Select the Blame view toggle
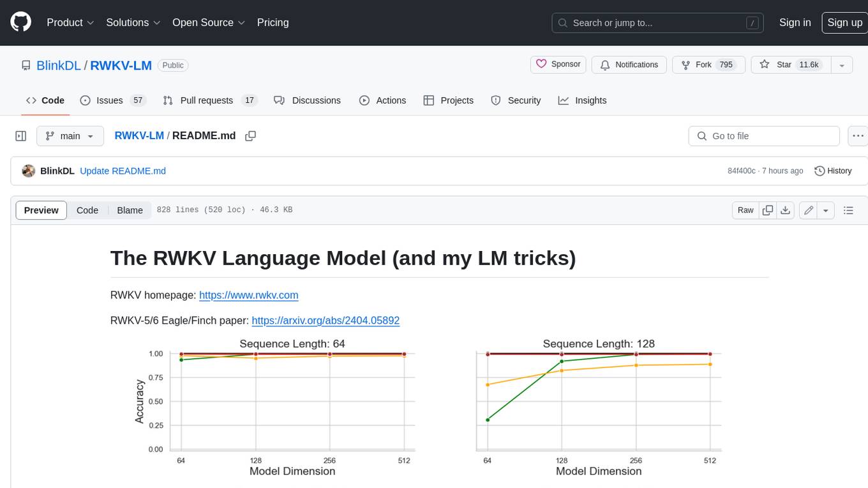Screen dimensions: 868x488 click(130, 210)
